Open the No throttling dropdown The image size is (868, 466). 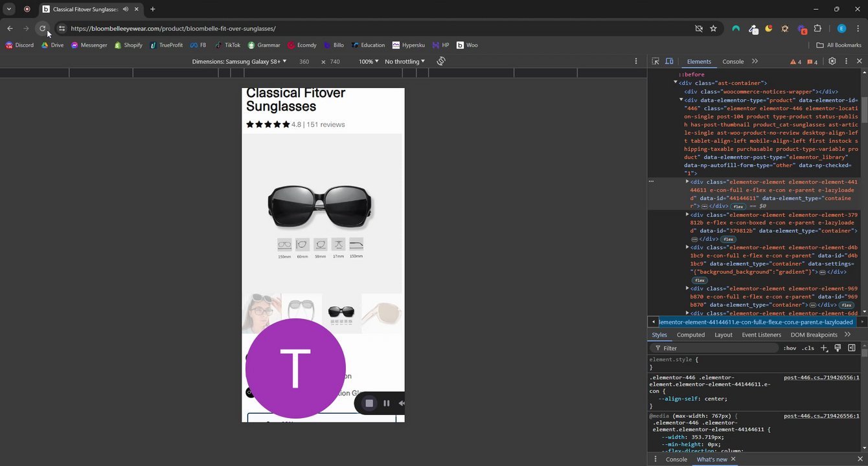[x=405, y=61]
